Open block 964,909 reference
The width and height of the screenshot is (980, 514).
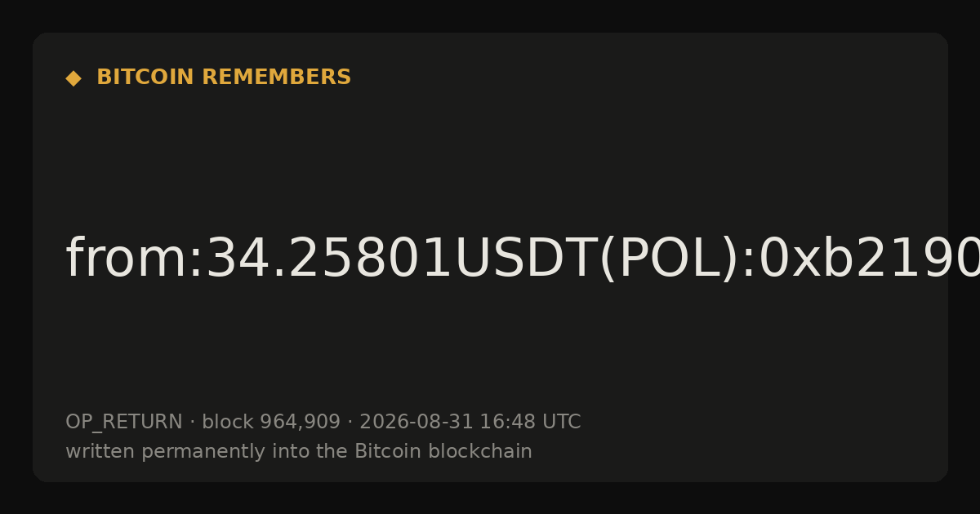(271, 422)
